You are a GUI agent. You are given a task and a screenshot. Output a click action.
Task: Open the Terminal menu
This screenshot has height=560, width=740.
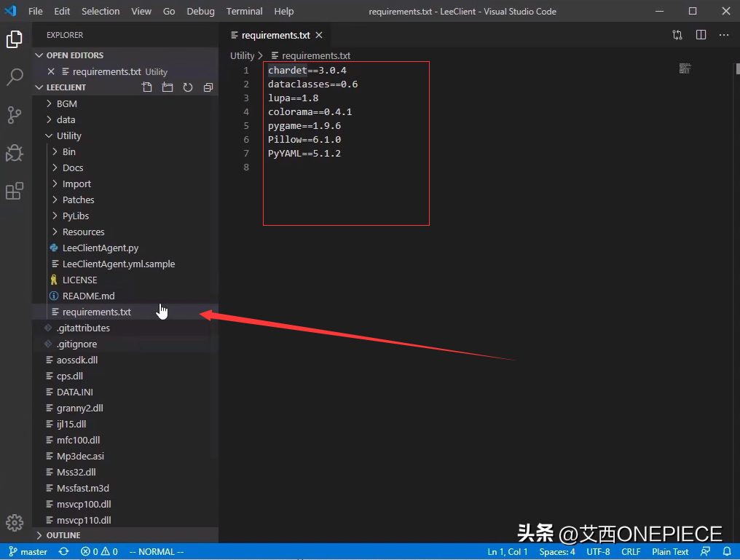point(244,11)
